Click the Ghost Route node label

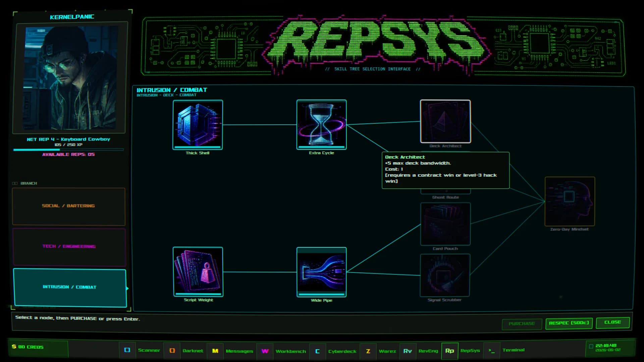pos(445,197)
